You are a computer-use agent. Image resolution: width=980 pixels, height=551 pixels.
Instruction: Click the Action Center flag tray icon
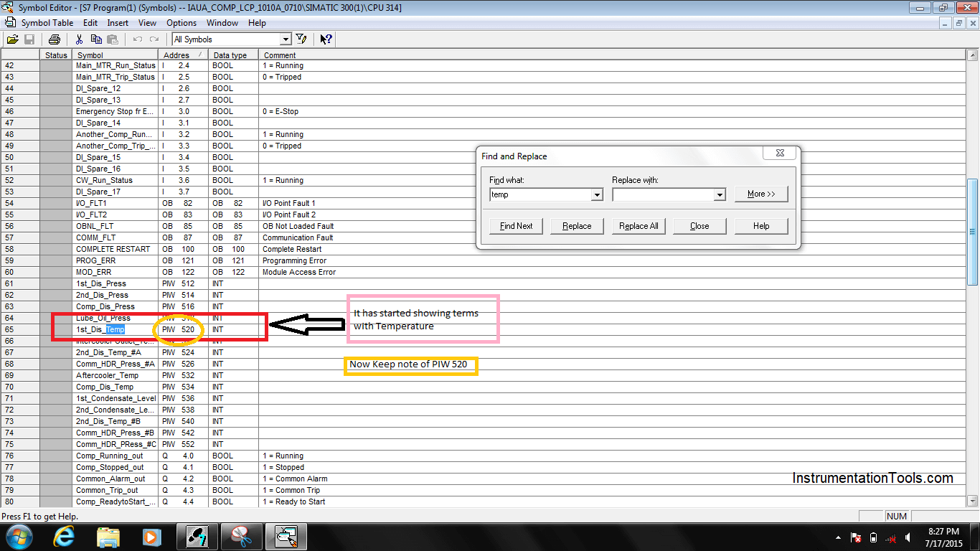click(x=855, y=537)
